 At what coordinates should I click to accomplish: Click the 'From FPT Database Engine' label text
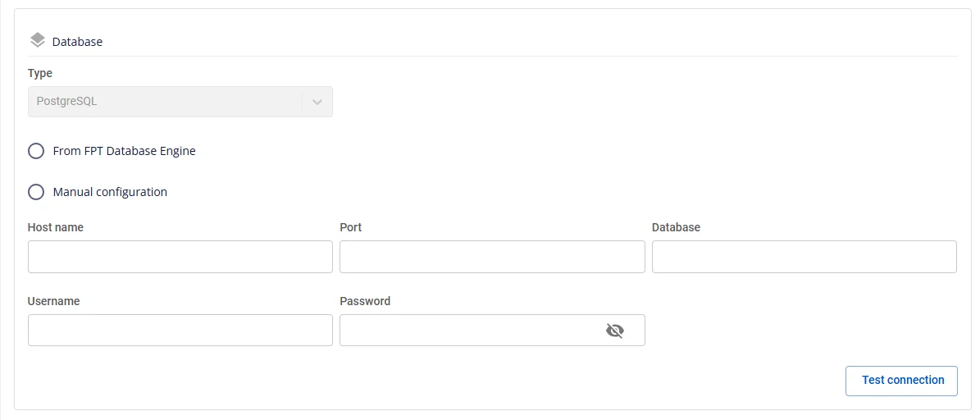click(125, 151)
